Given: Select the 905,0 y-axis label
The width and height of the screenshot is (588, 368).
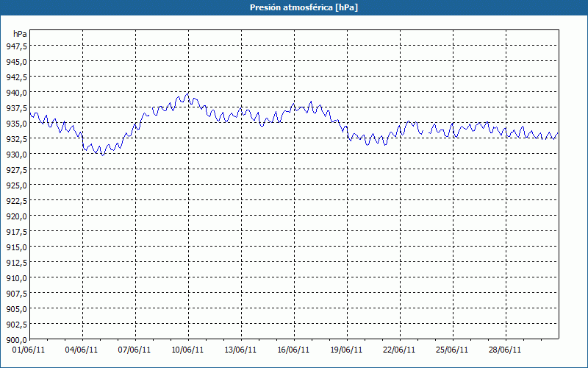Looking at the screenshot, I should pos(16,309).
